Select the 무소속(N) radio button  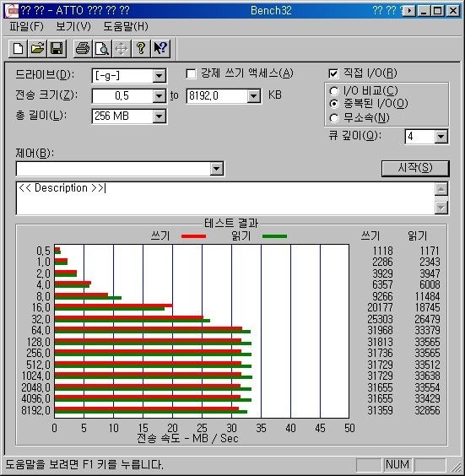coord(334,118)
